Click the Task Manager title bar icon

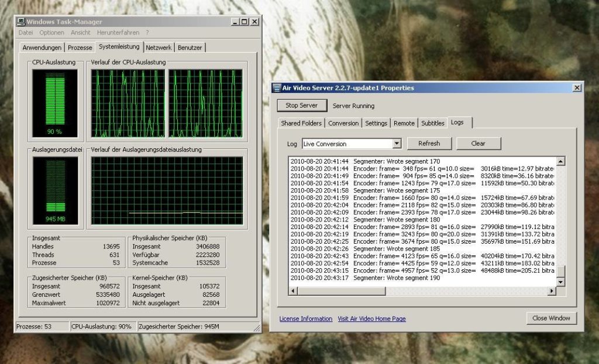point(22,22)
